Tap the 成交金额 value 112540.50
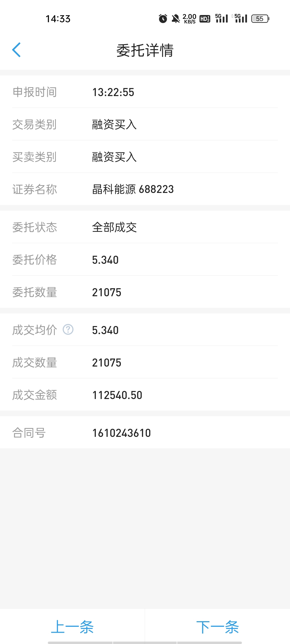 117,395
